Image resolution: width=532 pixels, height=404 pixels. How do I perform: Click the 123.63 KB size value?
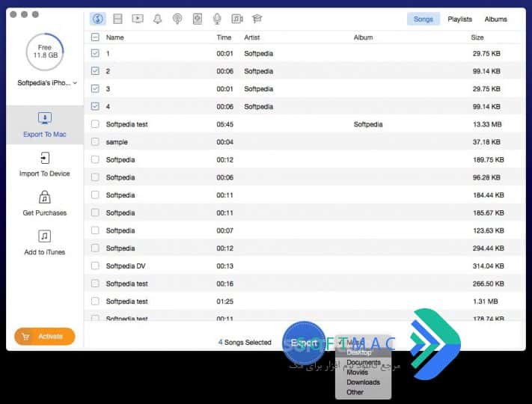489,230
